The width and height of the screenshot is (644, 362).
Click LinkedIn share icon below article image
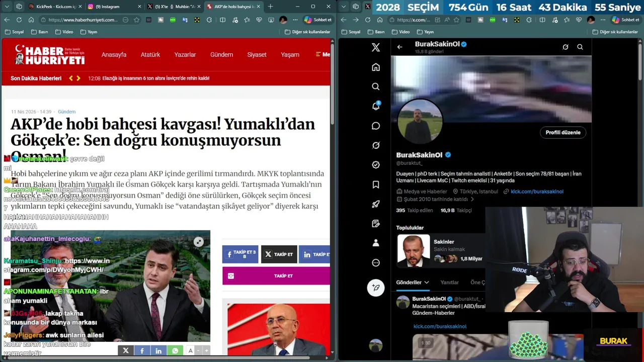click(x=158, y=350)
